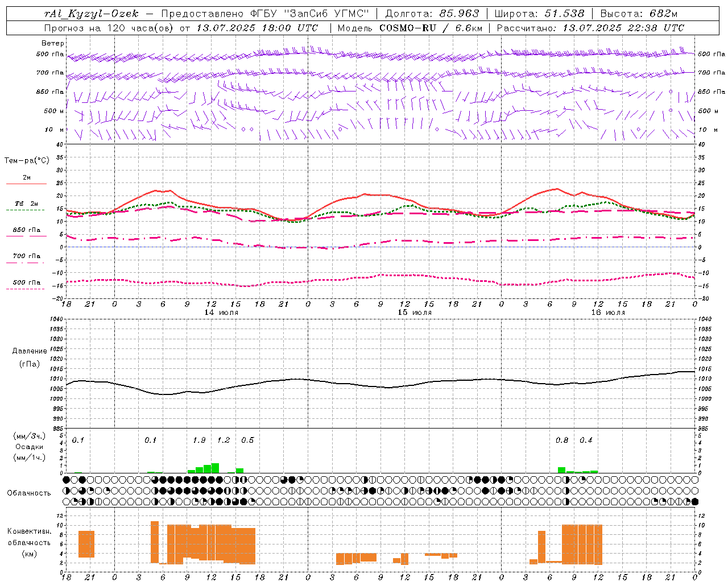Click the green precipitation bar below '0.8'
This screenshot has height=582, width=728.
(562, 470)
